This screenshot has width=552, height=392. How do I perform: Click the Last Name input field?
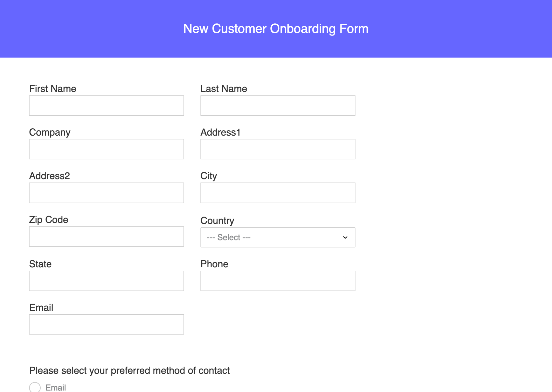(277, 105)
